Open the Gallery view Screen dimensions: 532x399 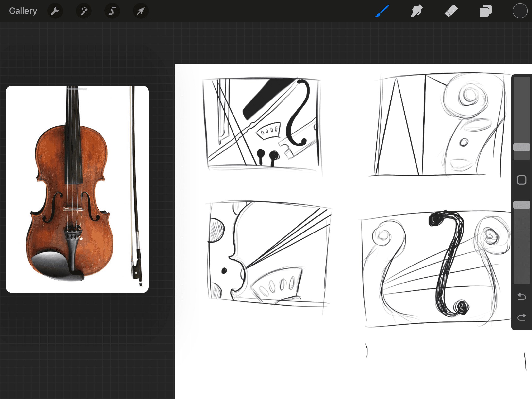pos(23,11)
